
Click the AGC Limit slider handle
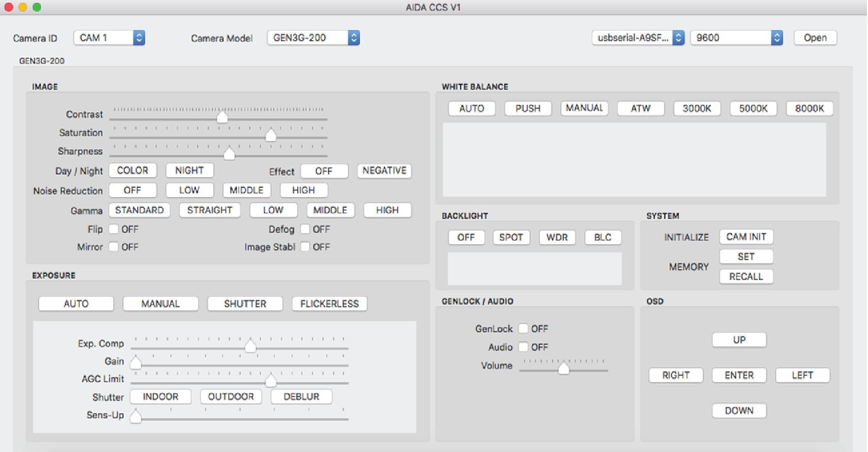click(x=271, y=380)
